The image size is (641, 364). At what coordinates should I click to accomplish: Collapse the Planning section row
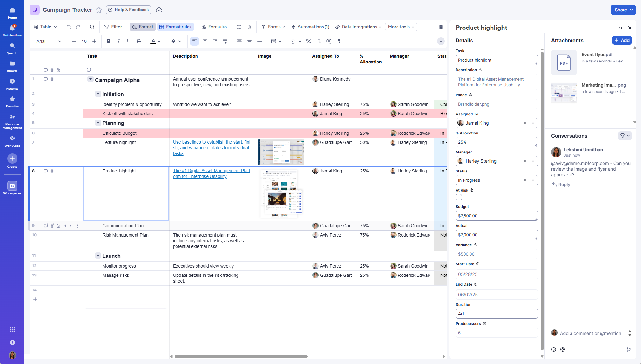click(x=98, y=123)
